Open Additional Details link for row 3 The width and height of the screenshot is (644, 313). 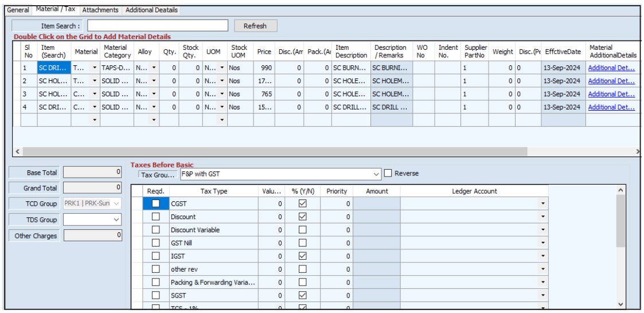pos(612,94)
